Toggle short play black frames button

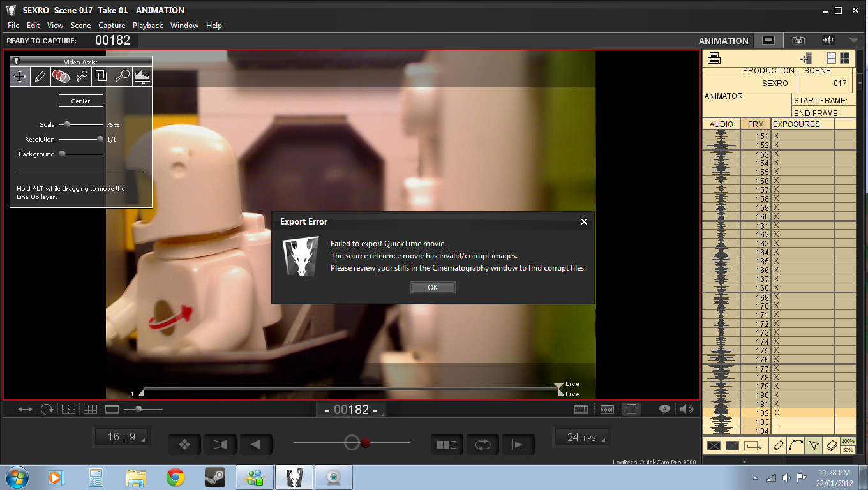tap(447, 445)
